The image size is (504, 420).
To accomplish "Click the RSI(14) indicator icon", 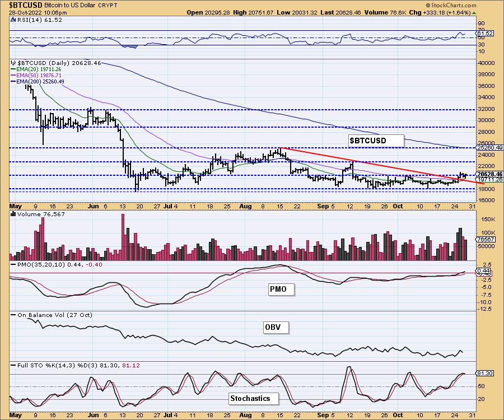I will 13,20.
